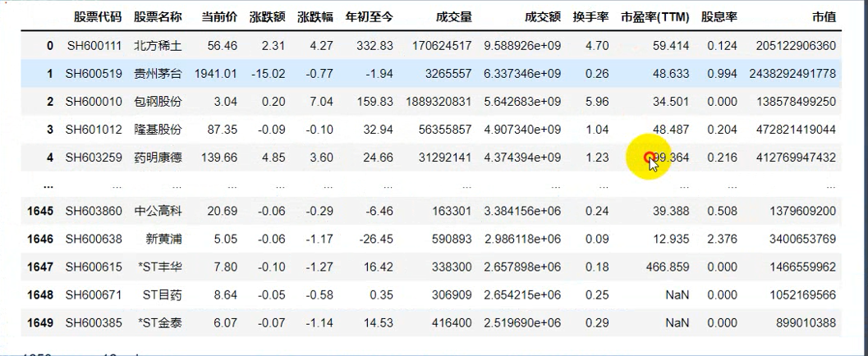This screenshot has height=356, width=868.
Task: Click stock name ST目药
Action: click(x=163, y=294)
